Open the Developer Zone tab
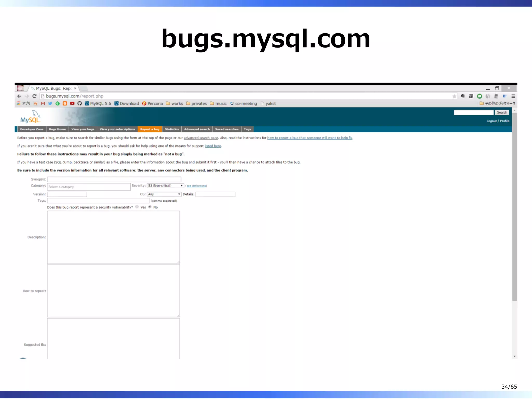This screenshot has width=532, height=399. tap(32, 129)
